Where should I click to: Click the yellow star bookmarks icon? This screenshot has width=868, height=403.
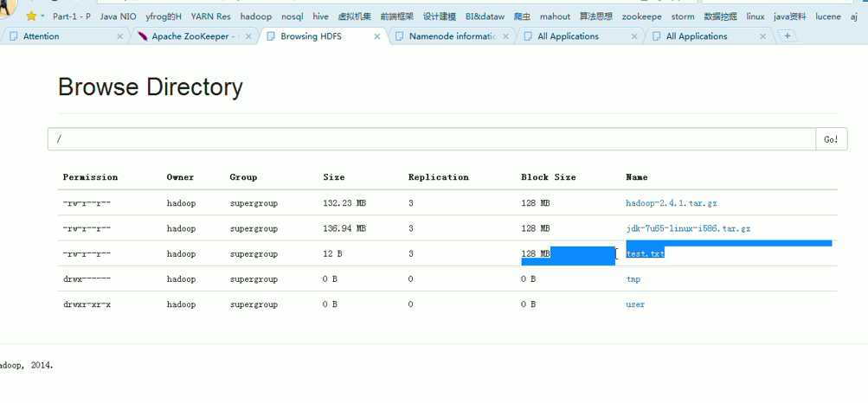31,16
